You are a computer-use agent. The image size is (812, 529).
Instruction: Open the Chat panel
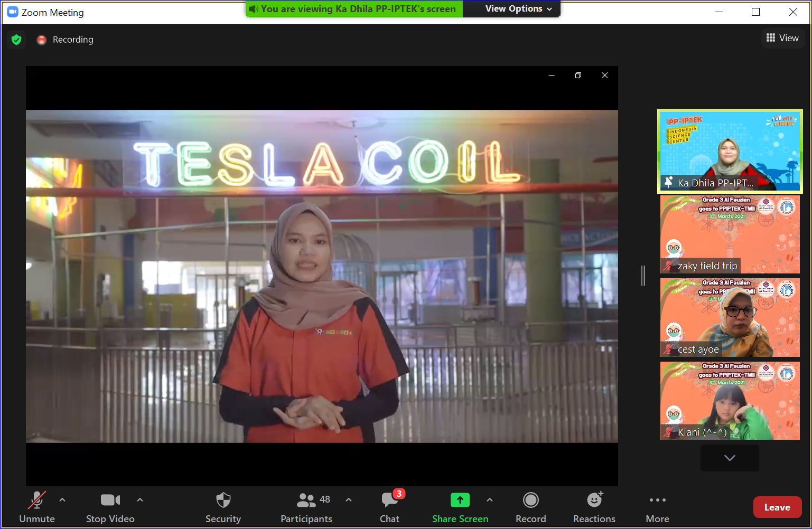coord(390,507)
